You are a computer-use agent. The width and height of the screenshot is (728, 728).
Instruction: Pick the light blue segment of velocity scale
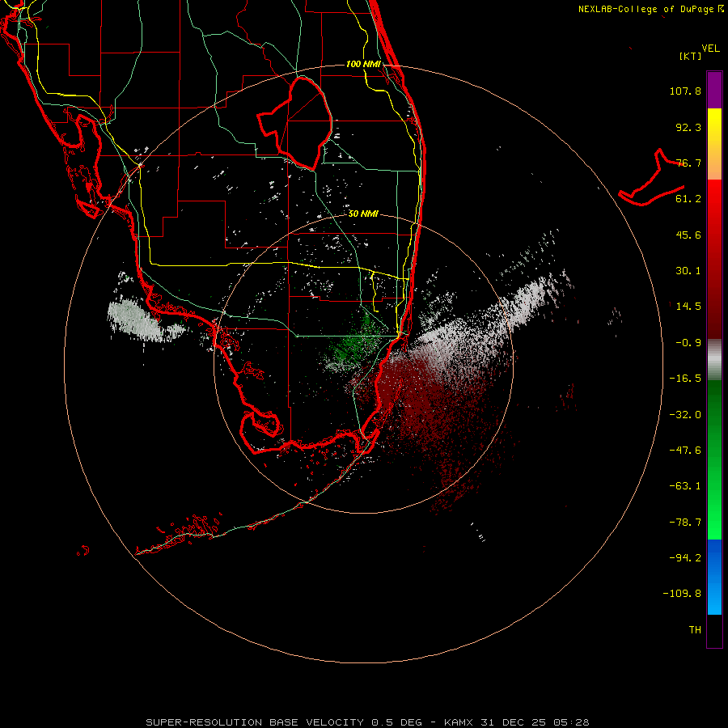[714, 599]
